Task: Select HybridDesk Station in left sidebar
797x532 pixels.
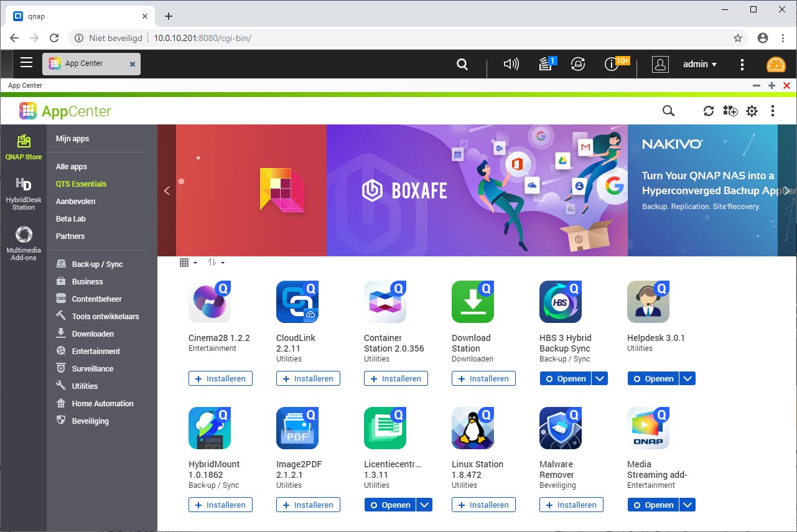Action: click(24, 194)
